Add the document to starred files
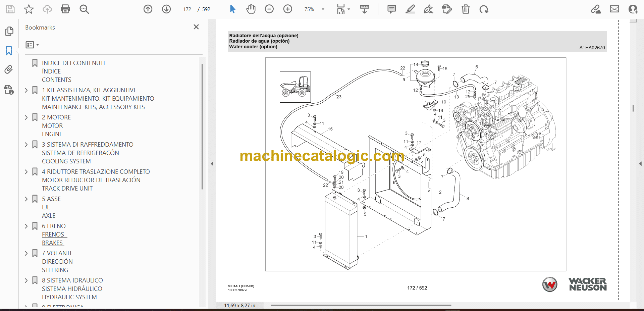Screen dimensions: 644x311 (x=29, y=9)
